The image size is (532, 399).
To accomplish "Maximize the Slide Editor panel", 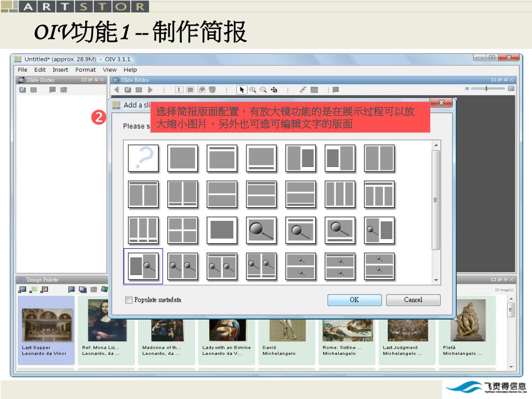I will click(x=493, y=80).
